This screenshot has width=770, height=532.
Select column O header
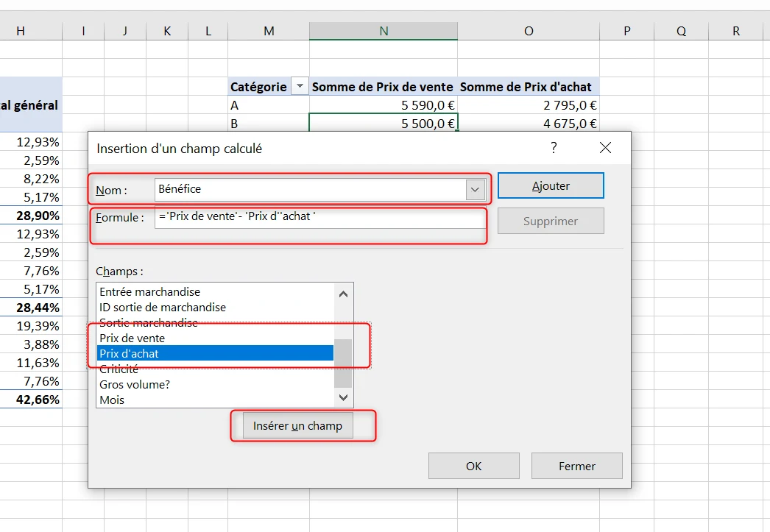(x=529, y=31)
